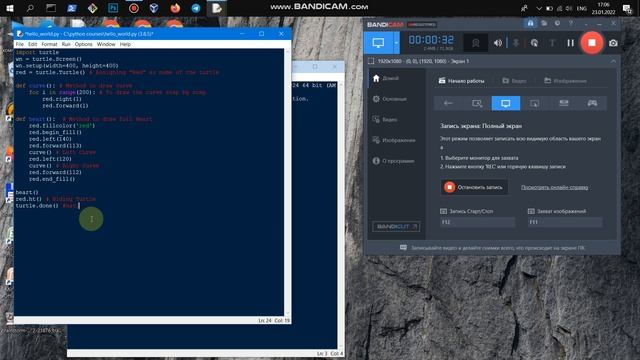This screenshot has width=640, height=360.
Task: Open Photoshop from the taskbar
Action: pyautogui.click(x=113, y=8)
